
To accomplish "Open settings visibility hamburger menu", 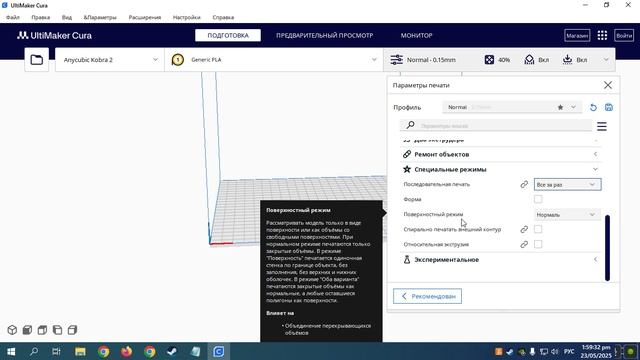I will coord(602,126).
